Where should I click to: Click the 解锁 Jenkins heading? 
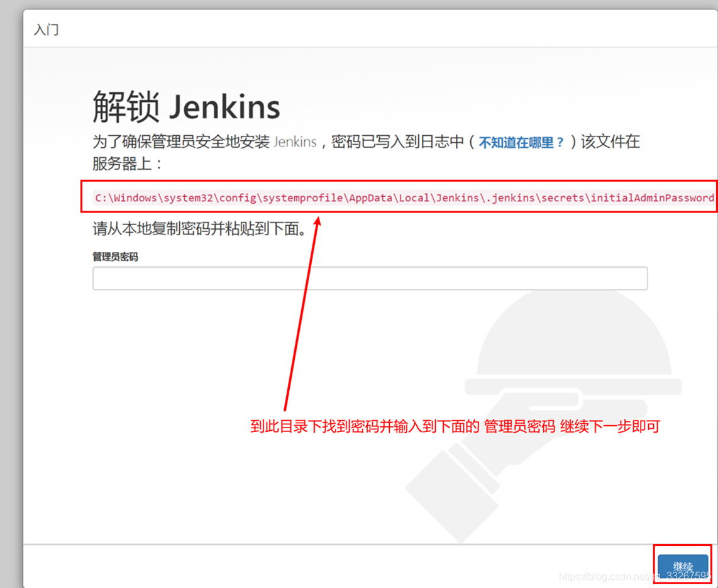pyautogui.click(x=186, y=107)
